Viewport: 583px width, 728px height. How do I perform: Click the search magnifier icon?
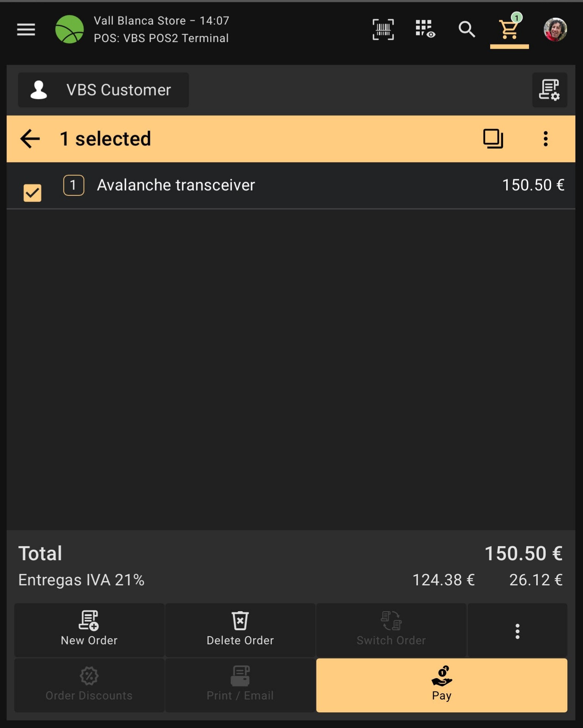(467, 29)
